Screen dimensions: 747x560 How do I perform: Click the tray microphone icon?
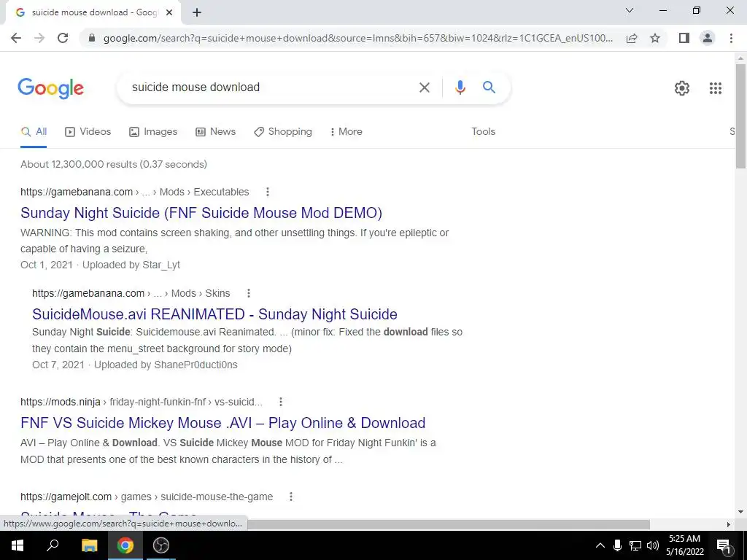617,545
